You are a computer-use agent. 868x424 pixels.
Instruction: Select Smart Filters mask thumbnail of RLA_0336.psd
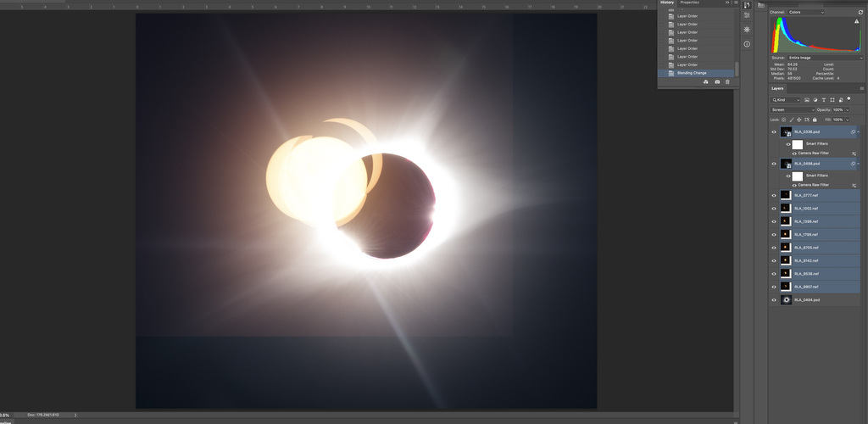coord(797,144)
